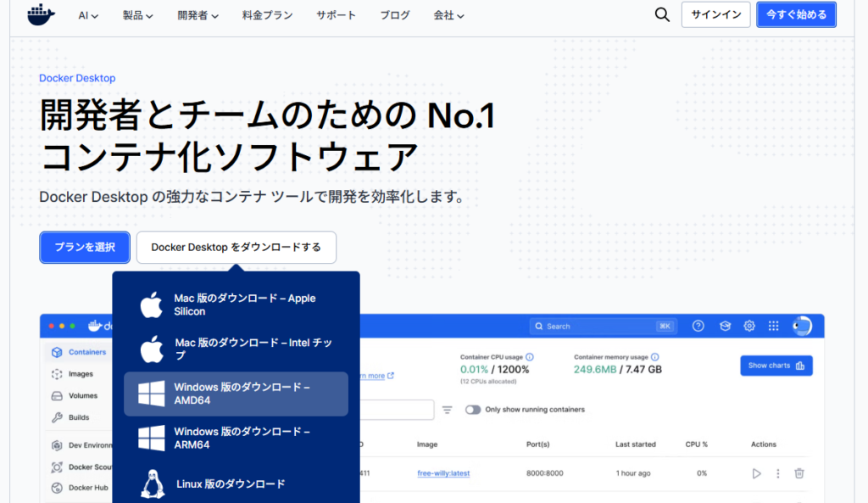868x503 pixels.
Task: Expand the 製品 navigation dropdown
Action: 137,15
